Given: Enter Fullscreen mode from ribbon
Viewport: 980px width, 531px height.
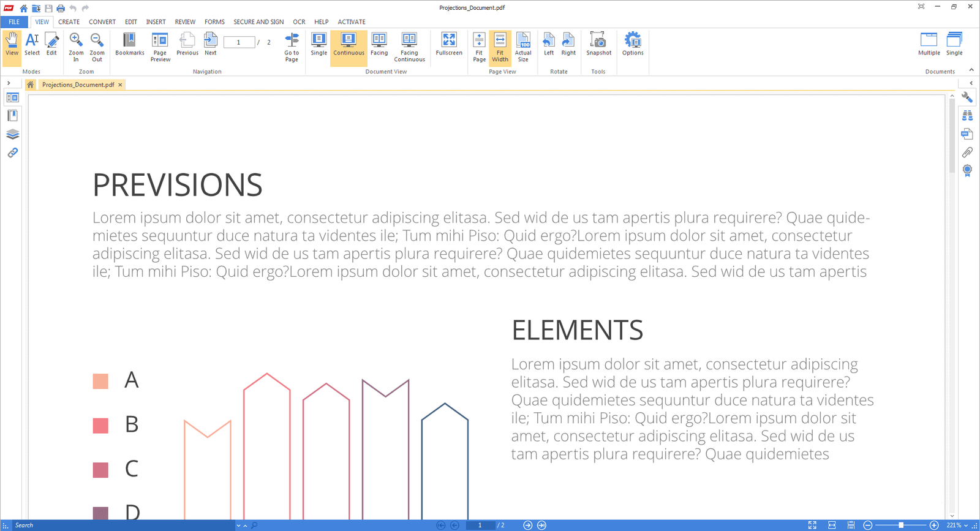Looking at the screenshot, I should pos(448,45).
